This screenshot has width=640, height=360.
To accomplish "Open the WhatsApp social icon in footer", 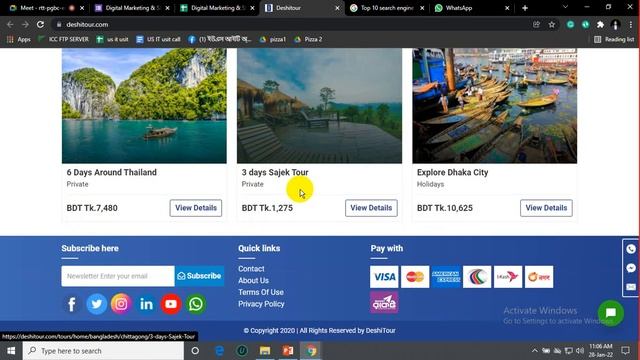I will point(196,304).
